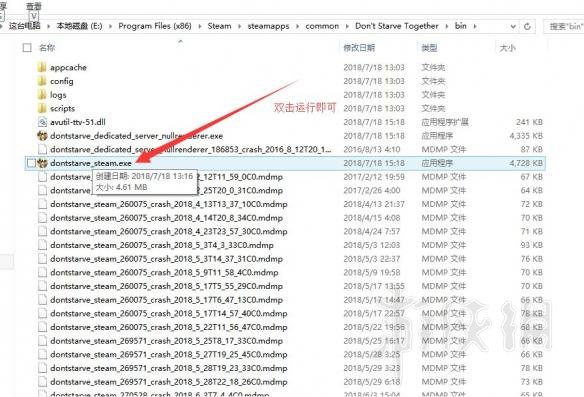
Task: Open the appcache folder icon
Action: pos(42,67)
